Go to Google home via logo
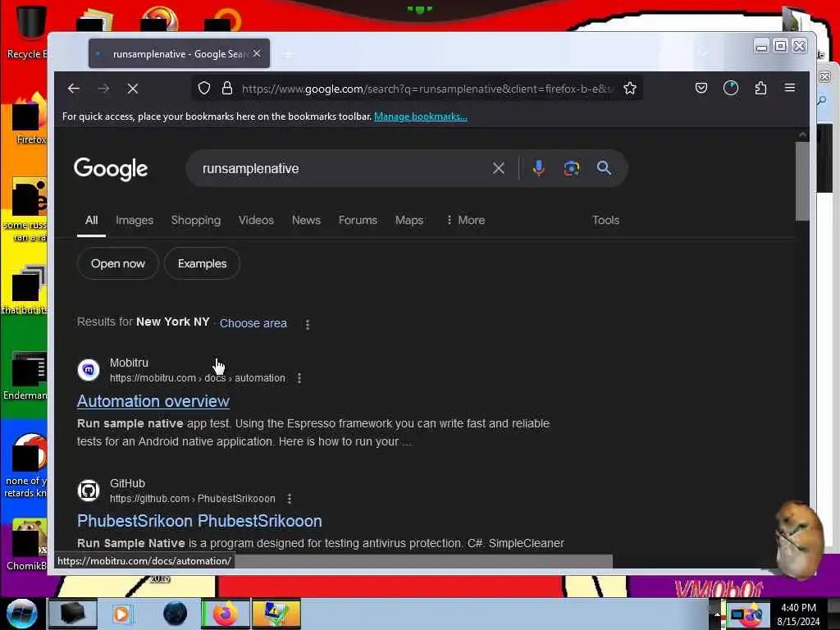 click(111, 169)
